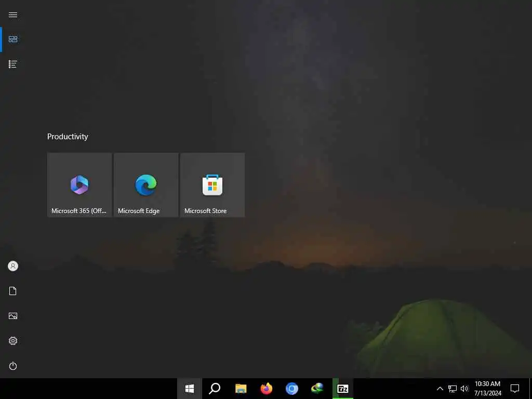This screenshot has width=532, height=399.
Task: Open the Pictures folder icon
Action: (13, 316)
